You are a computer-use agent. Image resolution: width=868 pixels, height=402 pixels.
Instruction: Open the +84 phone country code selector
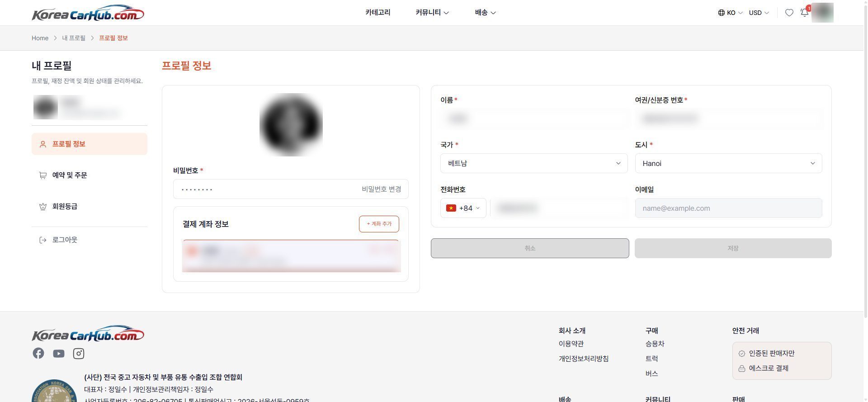(463, 208)
